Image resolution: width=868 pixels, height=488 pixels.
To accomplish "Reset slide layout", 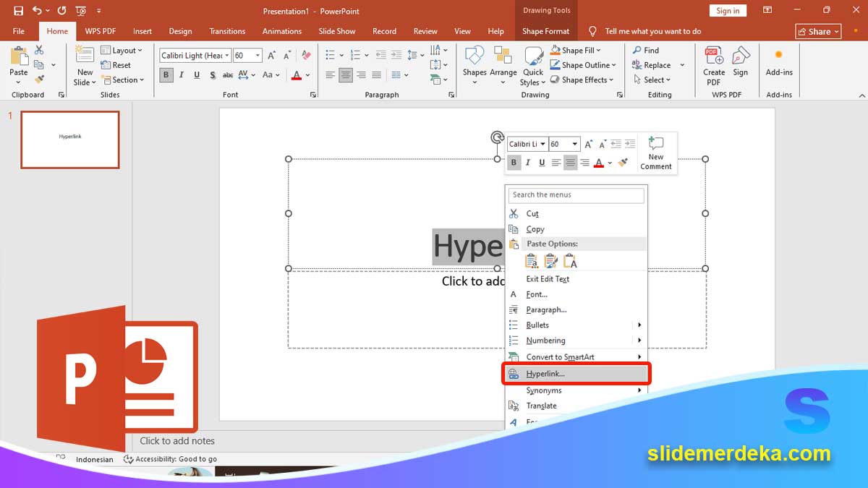I will [116, 65].
